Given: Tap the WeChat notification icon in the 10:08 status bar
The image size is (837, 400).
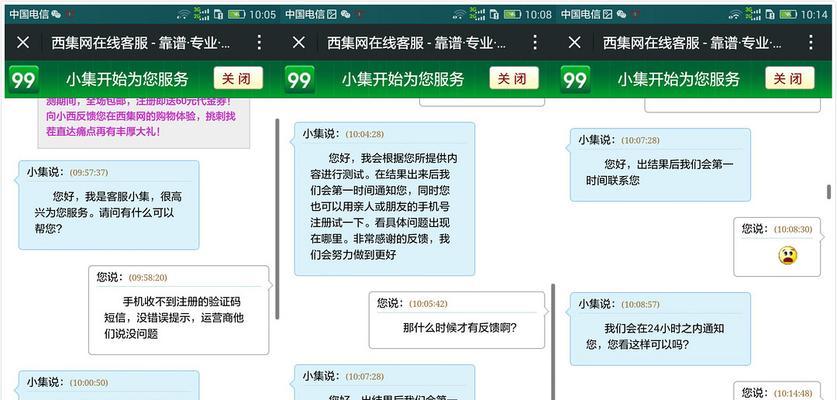Looking at the screenshot, I should [345, 14].
